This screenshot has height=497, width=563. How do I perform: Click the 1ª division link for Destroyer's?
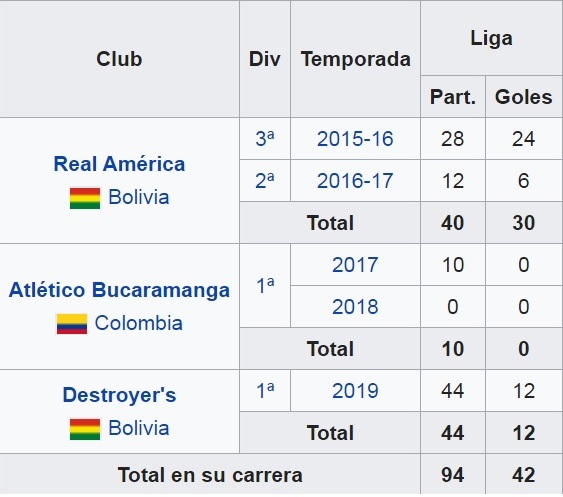pos(265,390)
